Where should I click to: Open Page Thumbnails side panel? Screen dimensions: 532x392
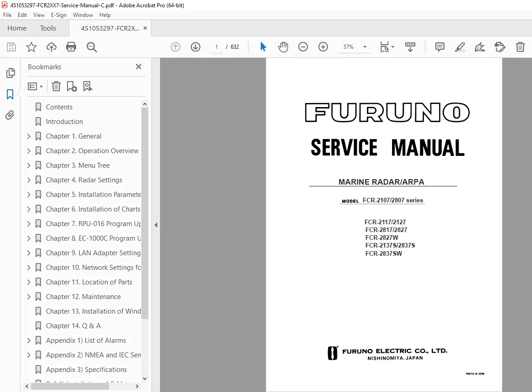10,73
